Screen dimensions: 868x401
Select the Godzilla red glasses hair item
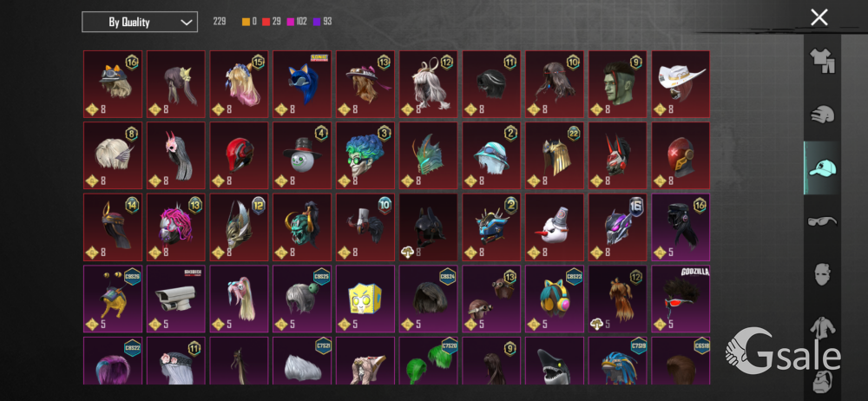pos(681,299)
